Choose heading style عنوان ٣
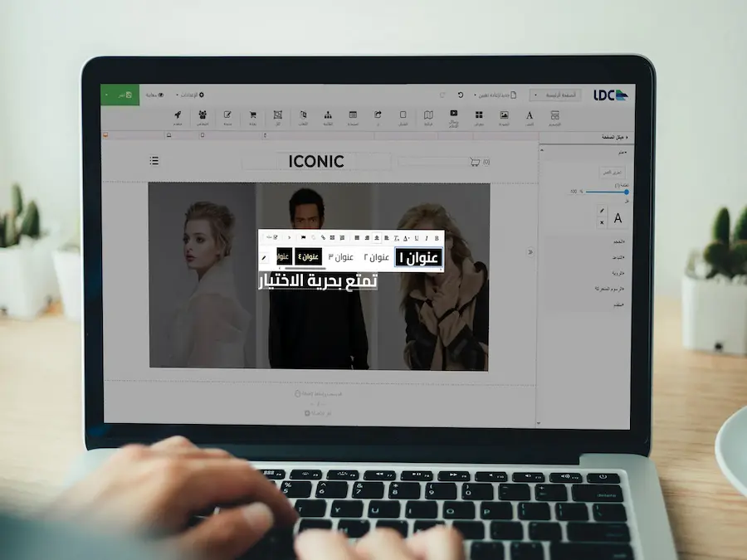This screenshot has height=560, width=747. point(341,258)
